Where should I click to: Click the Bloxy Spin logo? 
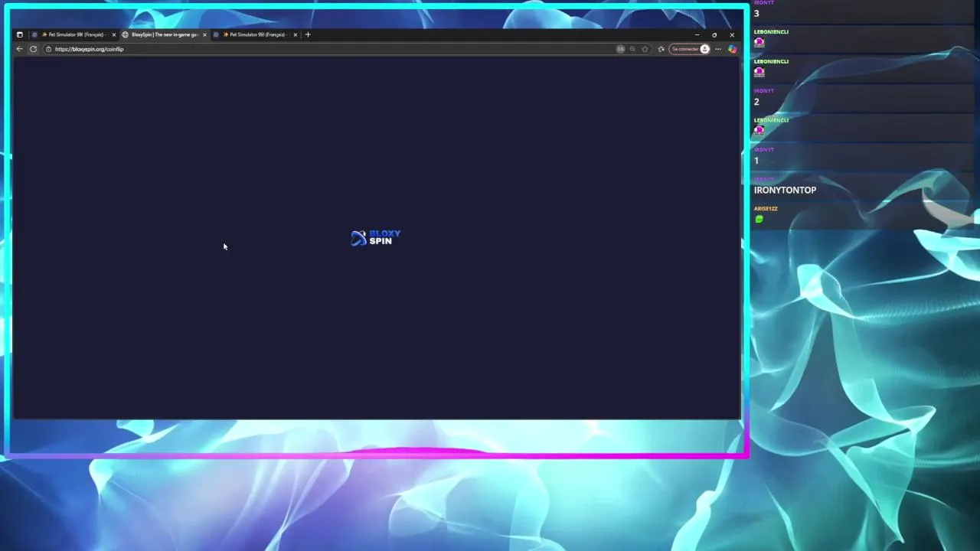[x=375, y=238]
